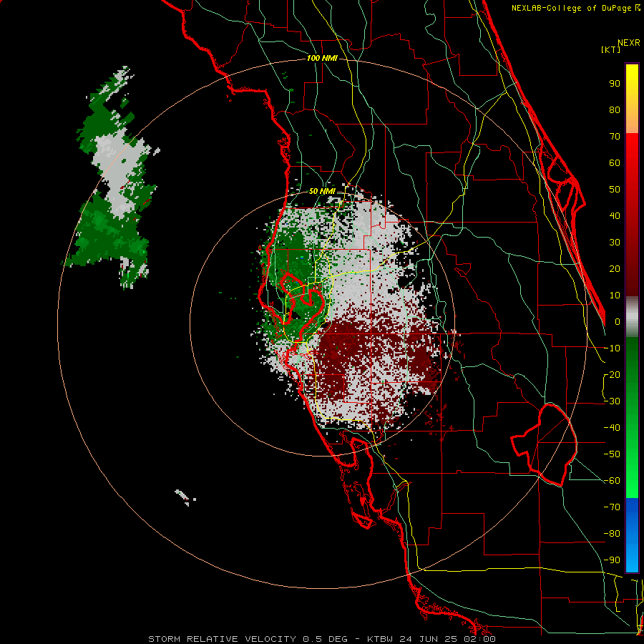644x644 pixels.
Task: Click the 40 knot value on the scale
Action: (615, 216)
